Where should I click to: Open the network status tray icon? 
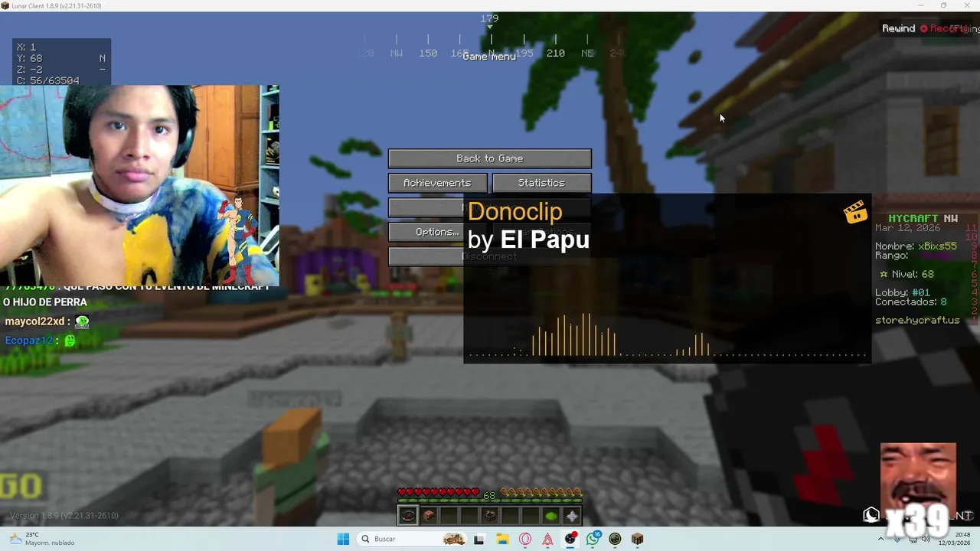pyautogui.click(x=913, y=540)
